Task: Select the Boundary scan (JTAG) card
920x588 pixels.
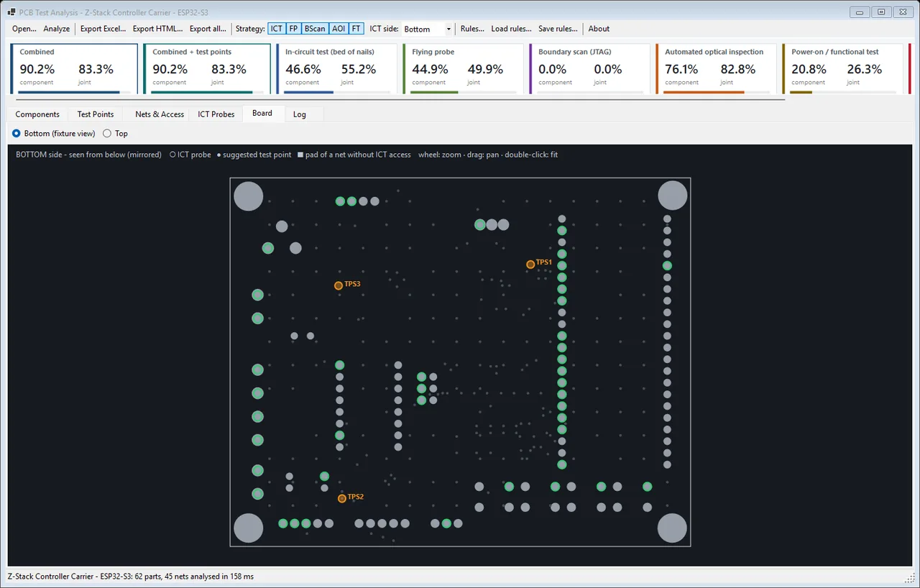Action: [590, 68]
